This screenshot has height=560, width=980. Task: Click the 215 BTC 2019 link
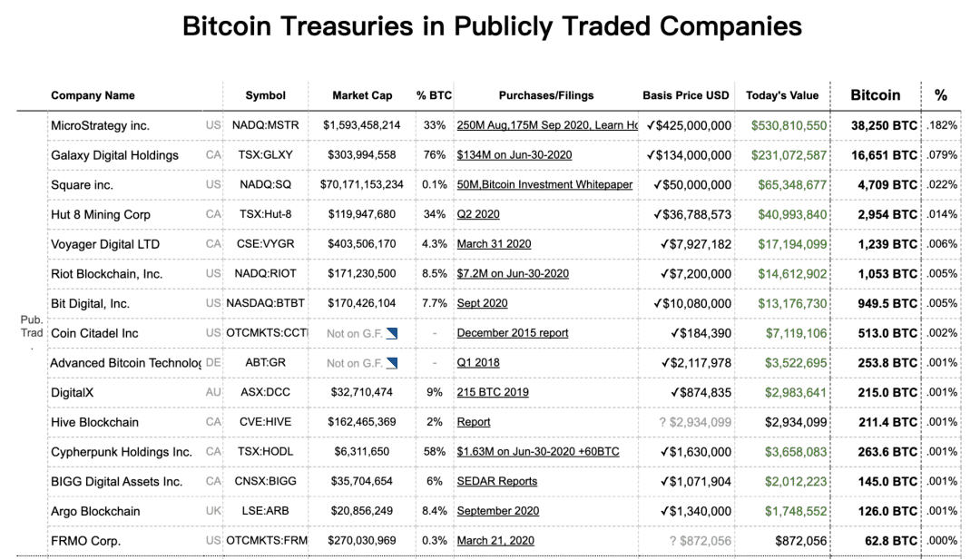pos(493,392)
